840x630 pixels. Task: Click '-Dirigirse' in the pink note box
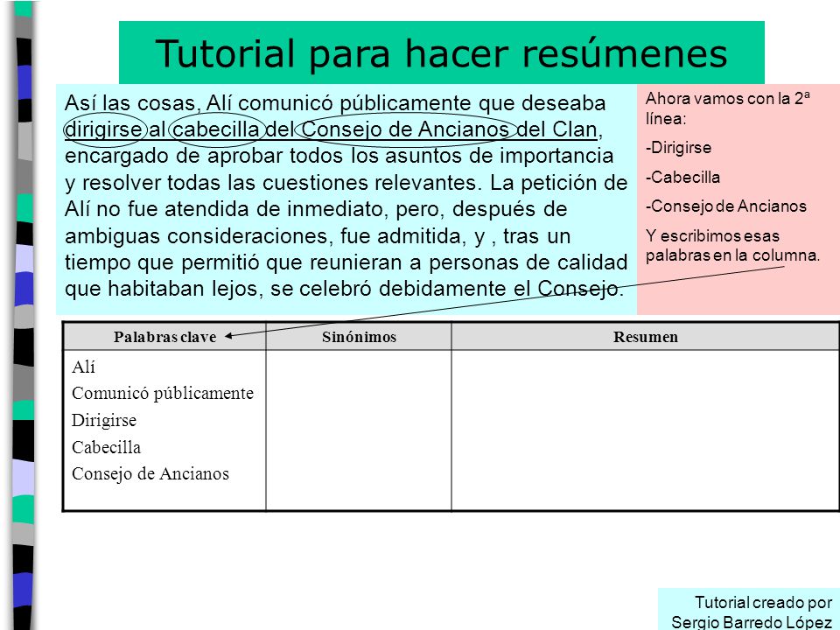pos(678,148)
